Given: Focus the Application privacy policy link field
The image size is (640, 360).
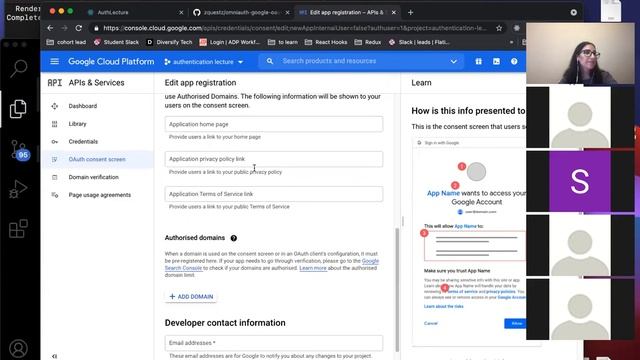Looking at the screenshot, I should (x=274, y=159).
